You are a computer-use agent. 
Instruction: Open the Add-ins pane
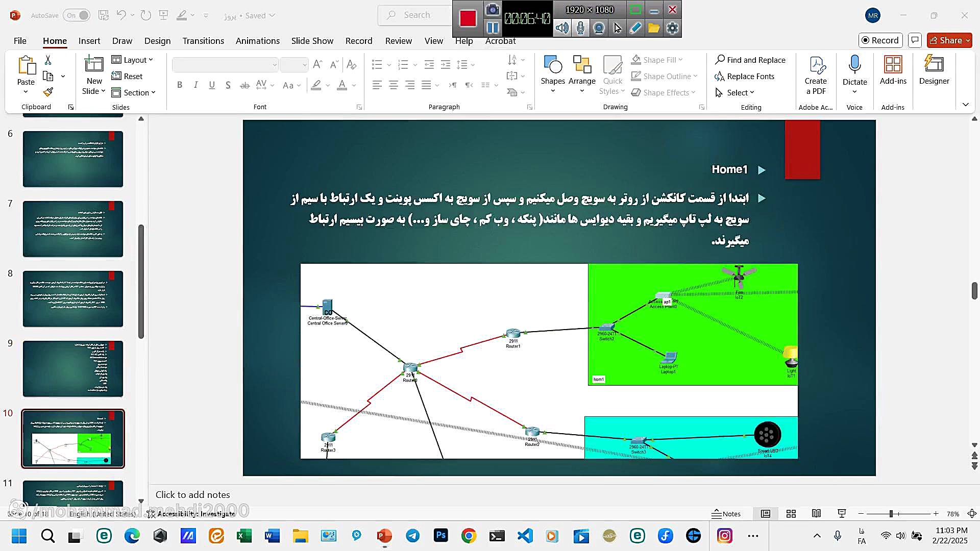[x=893, y=70]
